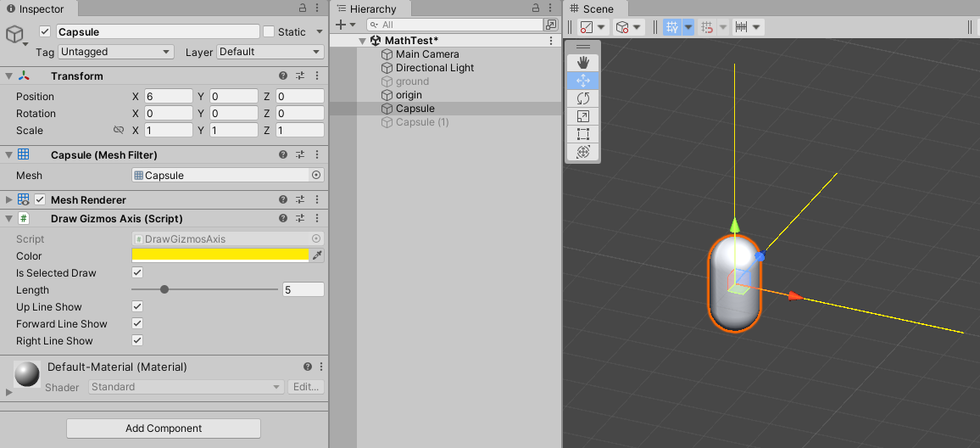
Task: Select Main Camera in Hierarchy
Action: tap(427, 54)
